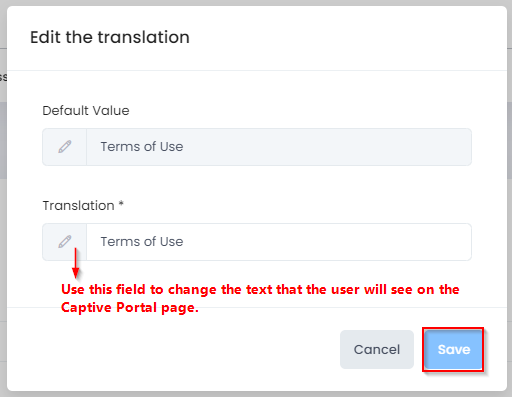Cancel editing the translation
This screenshot has width=512, height=397.
(377, 349)
